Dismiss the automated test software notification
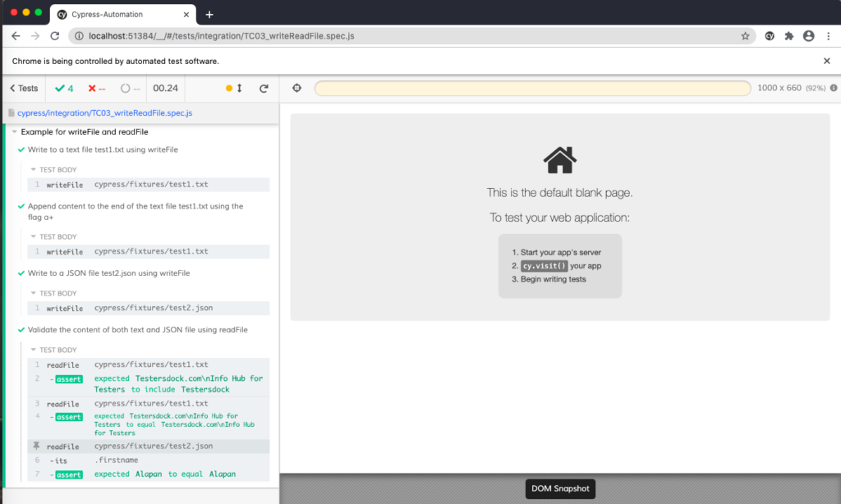Viewport: 841px width, 504px height. pyautogui.click(x=826, y=61)
